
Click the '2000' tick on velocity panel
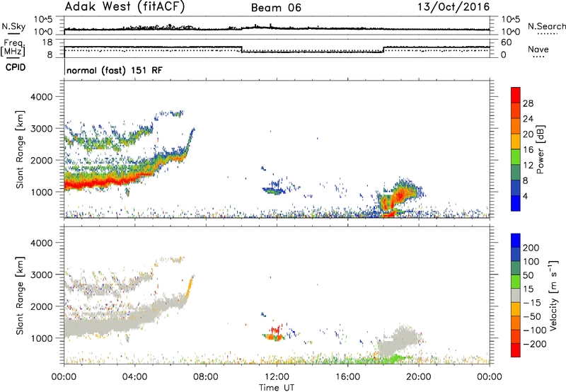[x=41, y=306]
